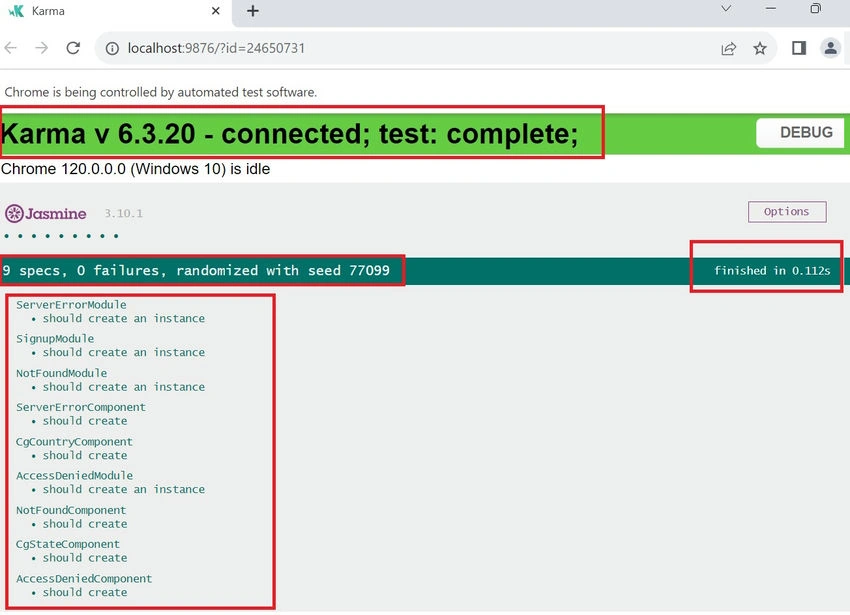
Task: Open the SignupModule suite
Action: (x=55, y=339)
